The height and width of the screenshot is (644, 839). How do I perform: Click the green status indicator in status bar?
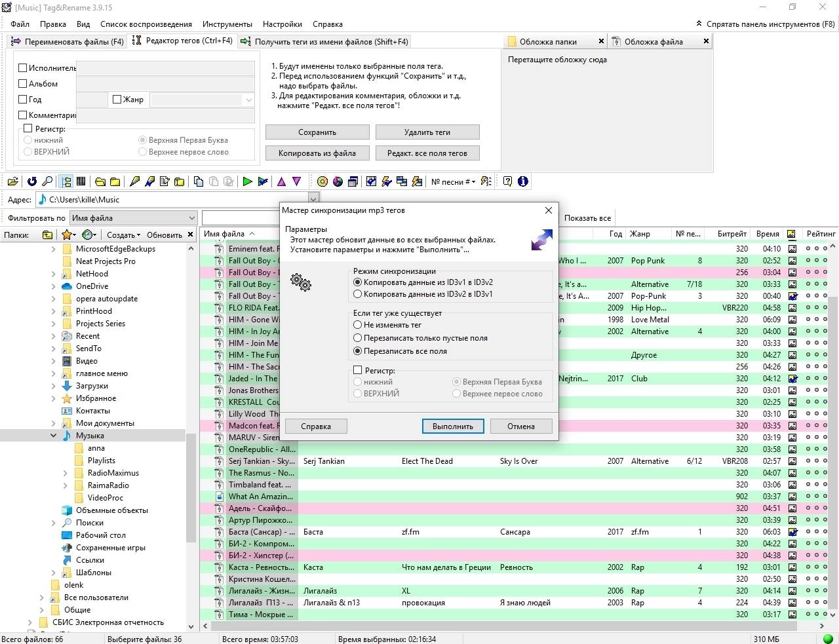[828, 639]
